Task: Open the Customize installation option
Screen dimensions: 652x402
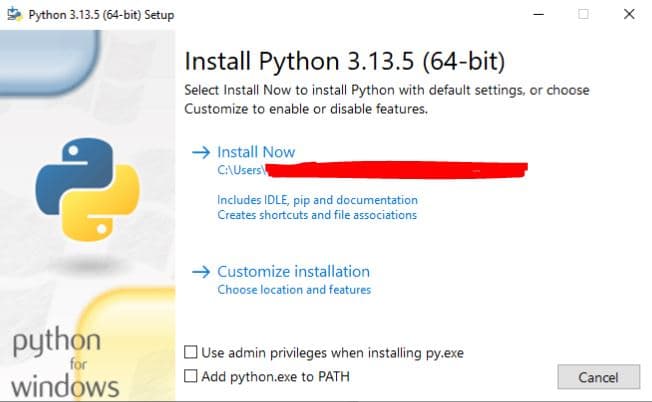Action: pos(293,271)
